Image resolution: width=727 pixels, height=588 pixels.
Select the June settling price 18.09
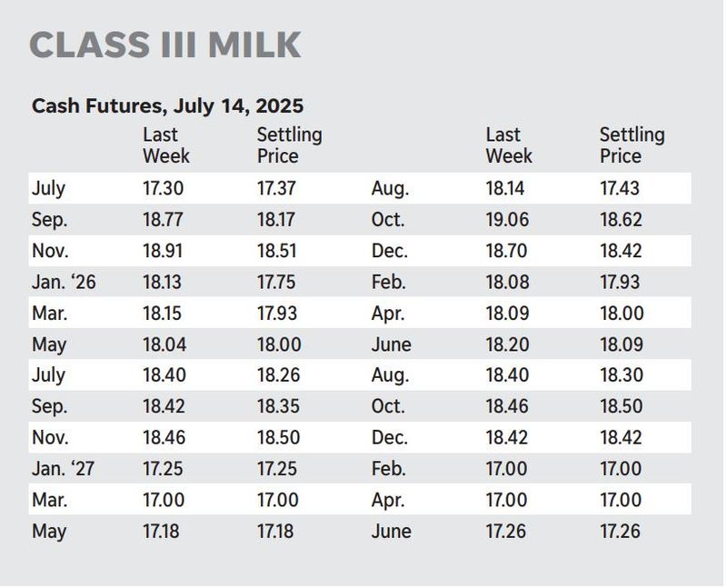[622, 344]
